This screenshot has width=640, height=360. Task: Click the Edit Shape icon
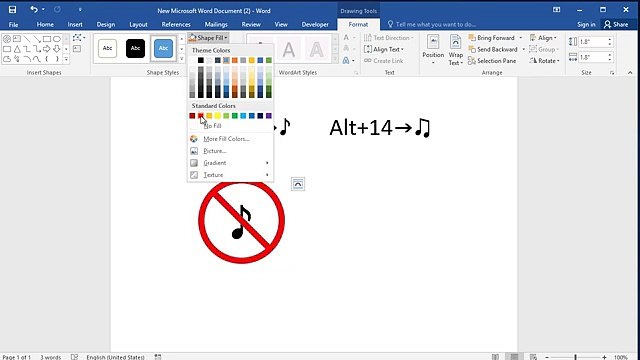(77, 38)
